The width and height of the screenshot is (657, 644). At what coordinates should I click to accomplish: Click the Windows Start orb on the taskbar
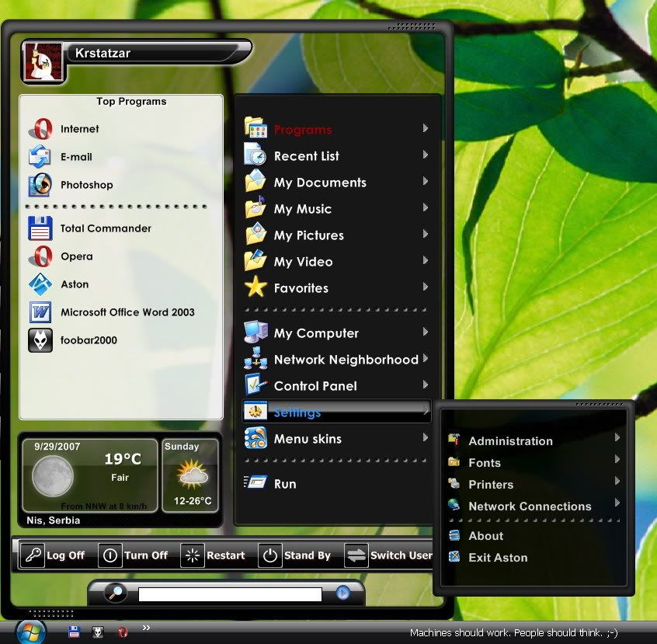coord(30,632)
